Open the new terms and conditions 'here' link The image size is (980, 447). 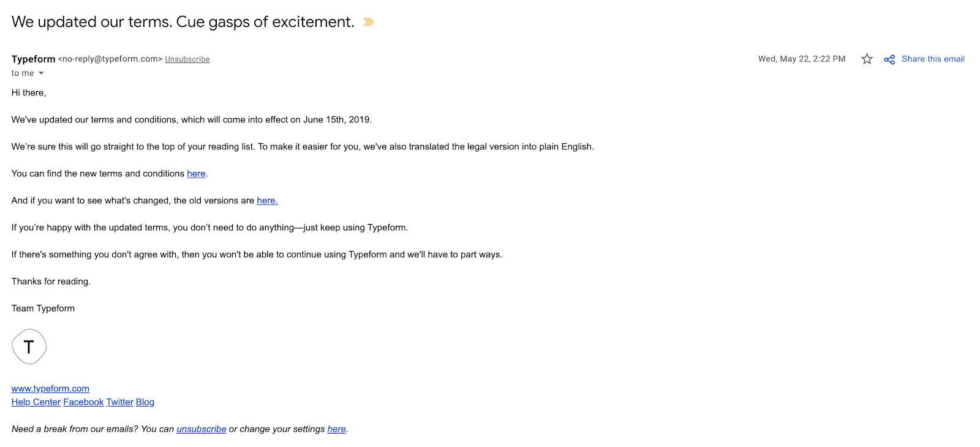[196, 174]
